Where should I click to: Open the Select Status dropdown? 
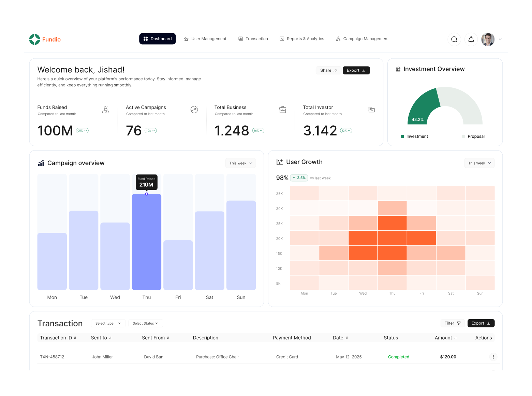(145, 323)
